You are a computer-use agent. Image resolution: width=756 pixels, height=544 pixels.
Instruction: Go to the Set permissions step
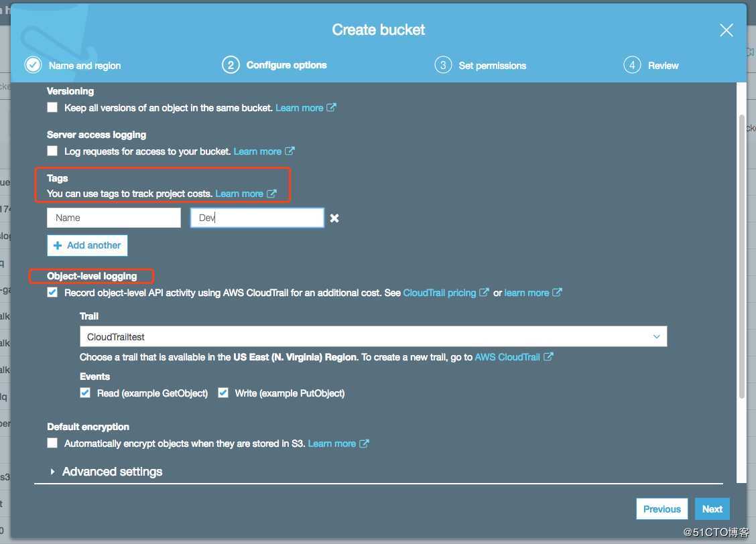tap(492, 66)
